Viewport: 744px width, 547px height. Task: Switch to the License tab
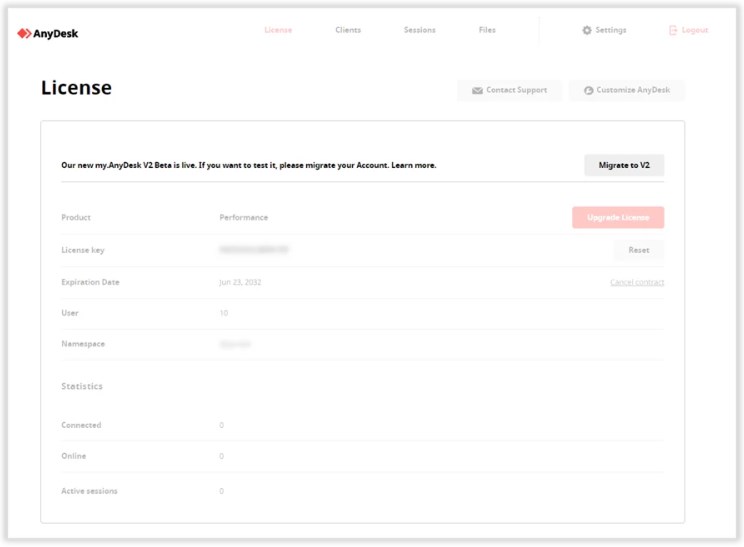[x=278, y=30]
